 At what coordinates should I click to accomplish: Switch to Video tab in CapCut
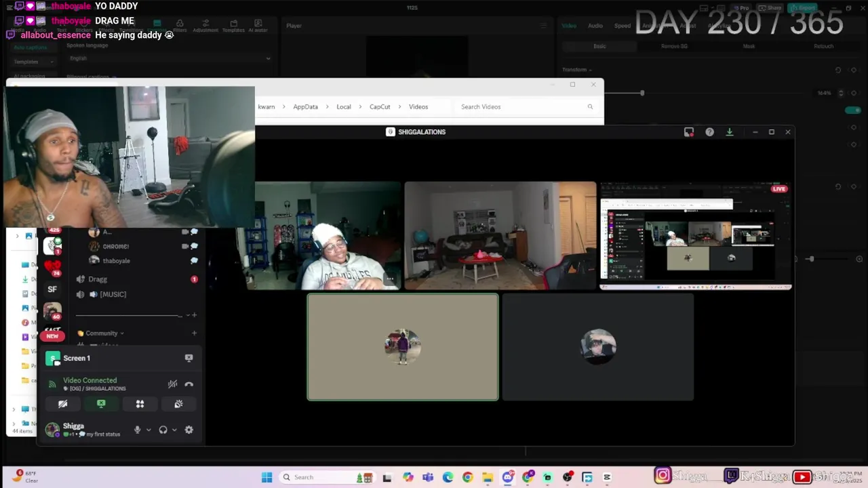[x=570, y=26]
